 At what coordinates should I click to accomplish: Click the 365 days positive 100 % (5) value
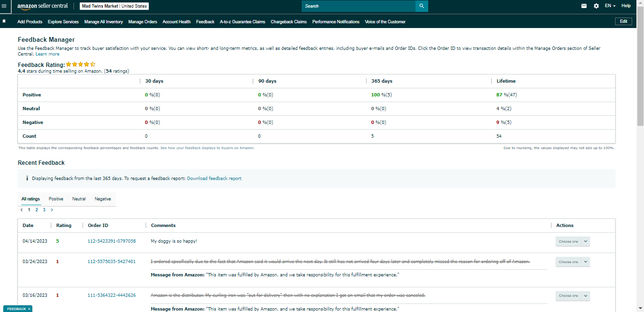point(382,95)
